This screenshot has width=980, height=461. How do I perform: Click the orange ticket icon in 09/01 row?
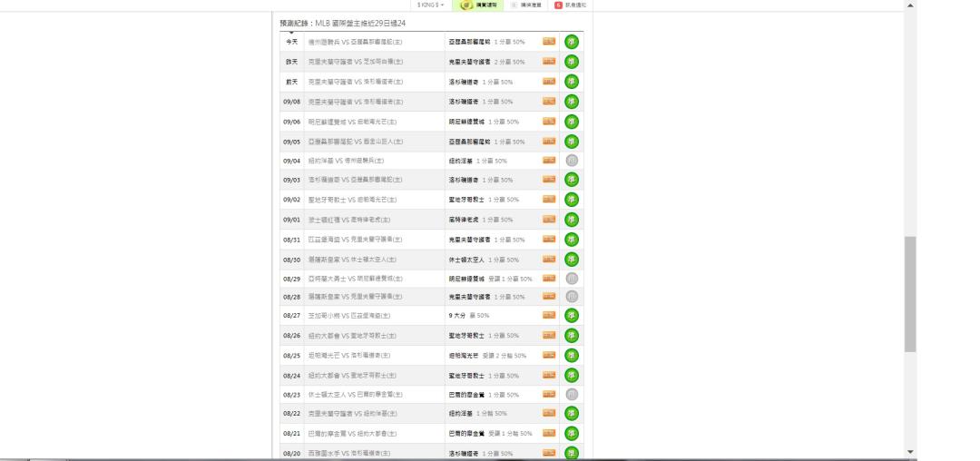pos(549,220)
